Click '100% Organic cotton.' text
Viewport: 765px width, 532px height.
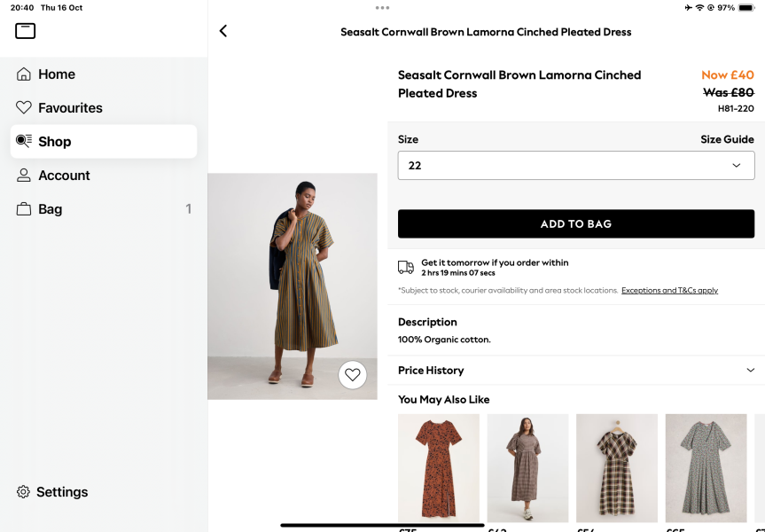pos(444,340)
